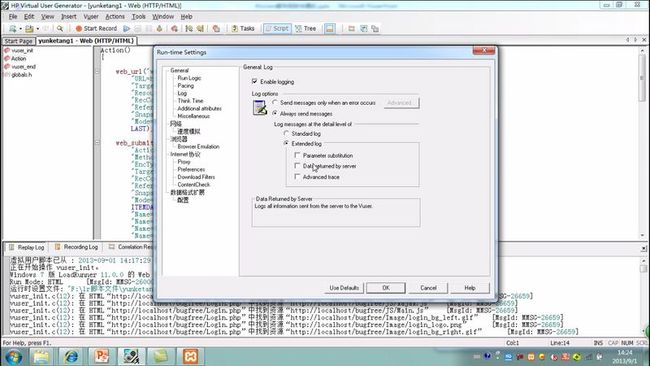Image resolution: width=650 pixels, height=366 pixels.
Task: Click the Open script folder icon
Action: [x=29, y=28]
